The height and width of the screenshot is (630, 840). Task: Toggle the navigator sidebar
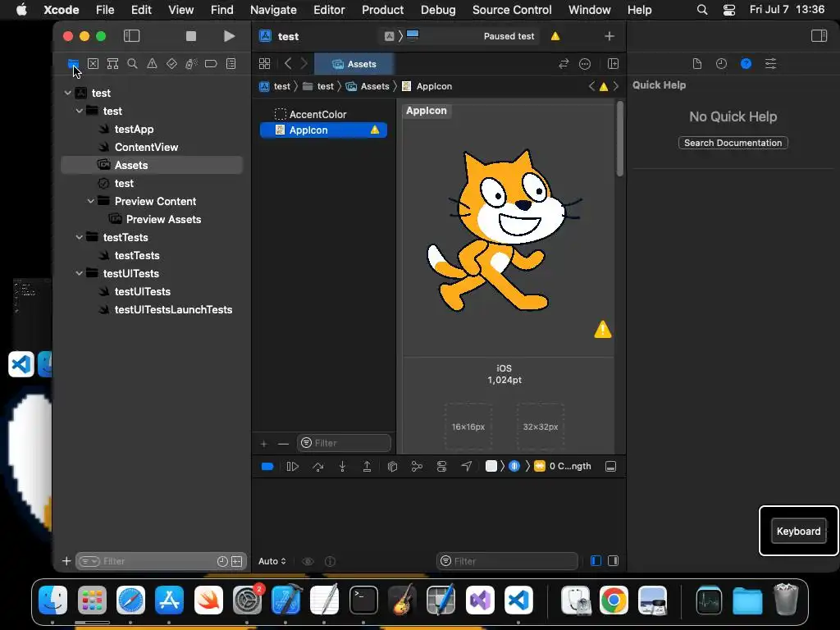(132, 36)
